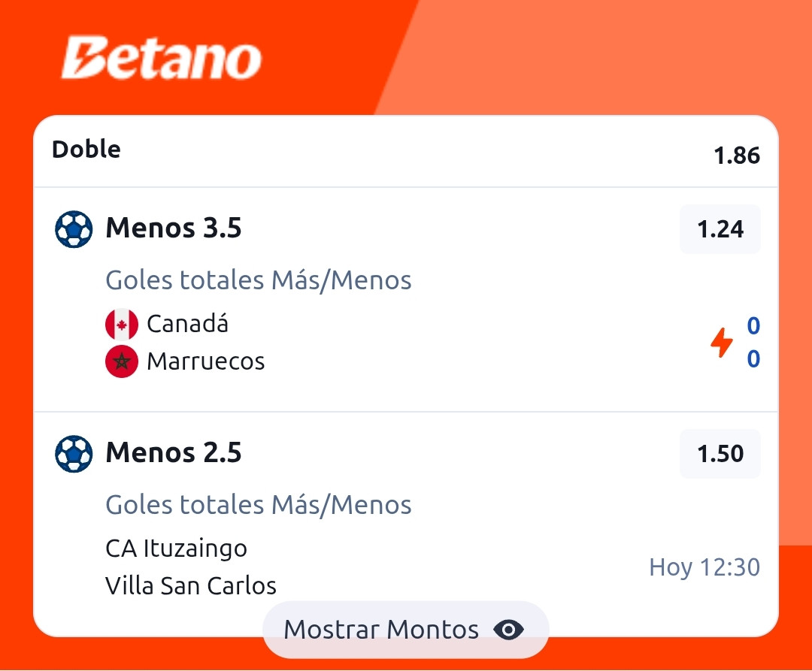Open the Menos 3.5 selection title
Screen dimensions: 812x671
coord(174,228)
